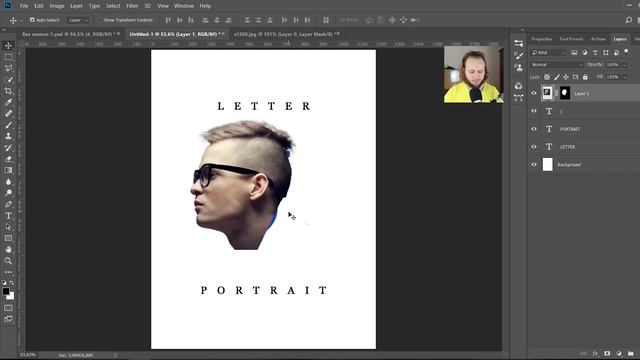
Task: Open the Fill 100% dropdown arrow
Action: tap(625, 77)
